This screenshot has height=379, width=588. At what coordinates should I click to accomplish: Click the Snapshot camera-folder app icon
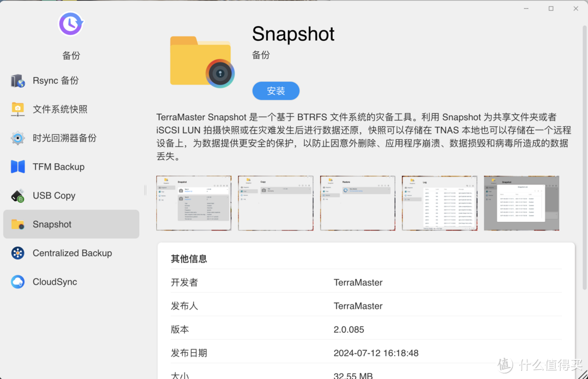click(x=201, y=60)
